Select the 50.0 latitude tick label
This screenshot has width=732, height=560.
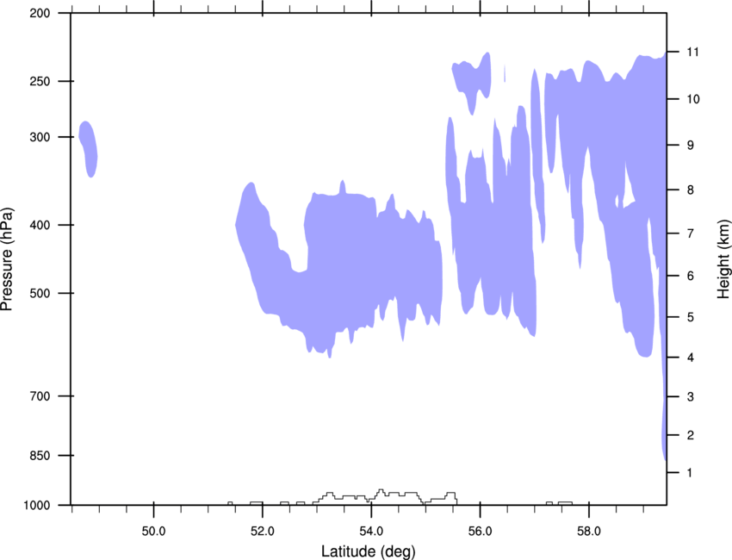coord(153,532)
